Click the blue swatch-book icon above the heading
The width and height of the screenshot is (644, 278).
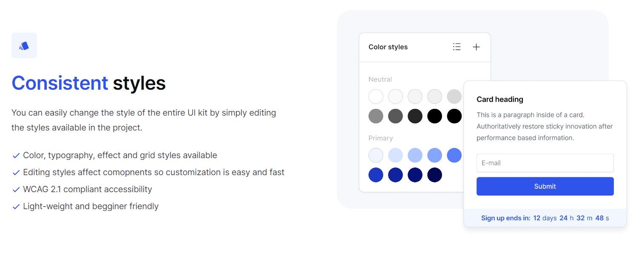pyautogui.click(x=24, y=45)
